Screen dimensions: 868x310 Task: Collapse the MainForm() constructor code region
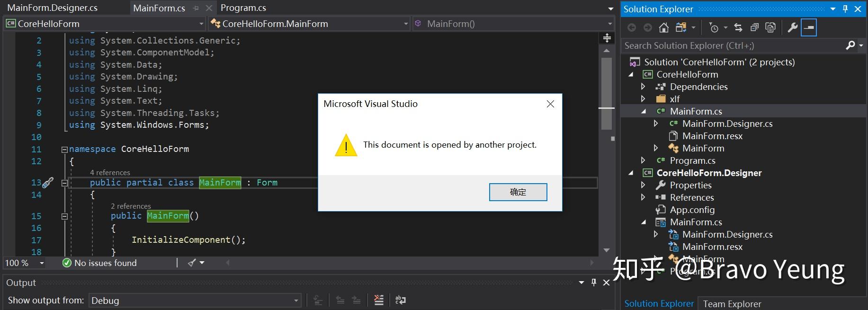(x=64, y=216)
